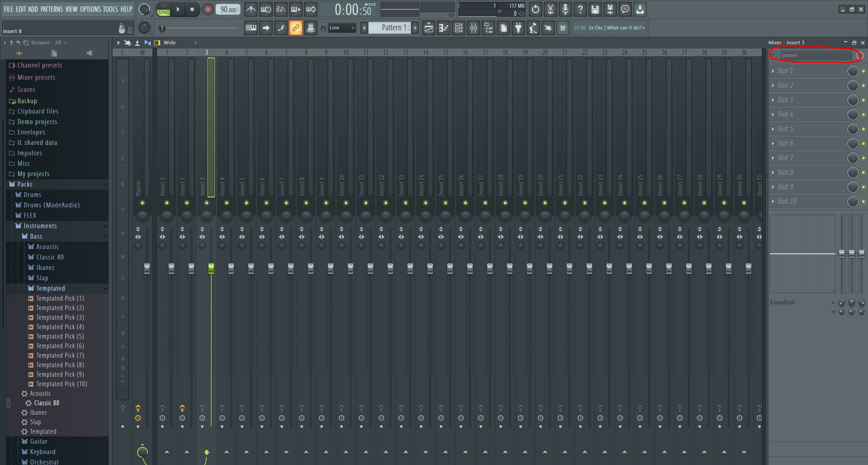
Task: Open the EDIT menu
Action: (x=21, y=9)
